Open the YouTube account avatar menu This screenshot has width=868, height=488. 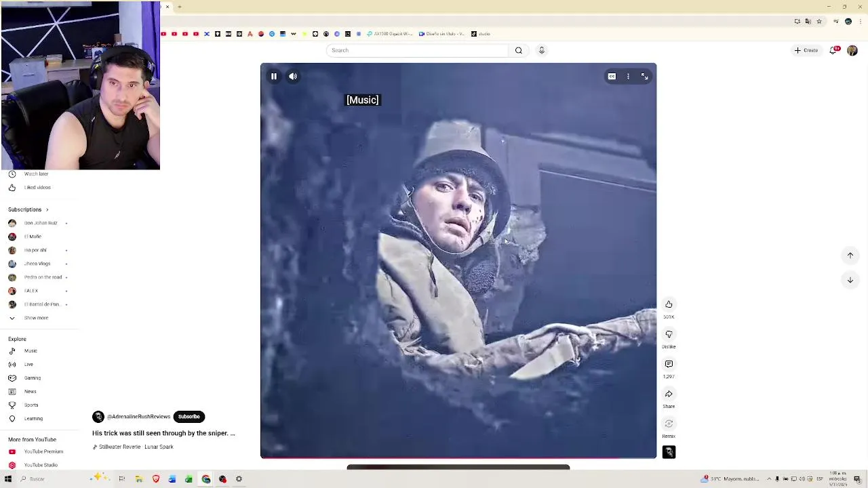[852, 50]
